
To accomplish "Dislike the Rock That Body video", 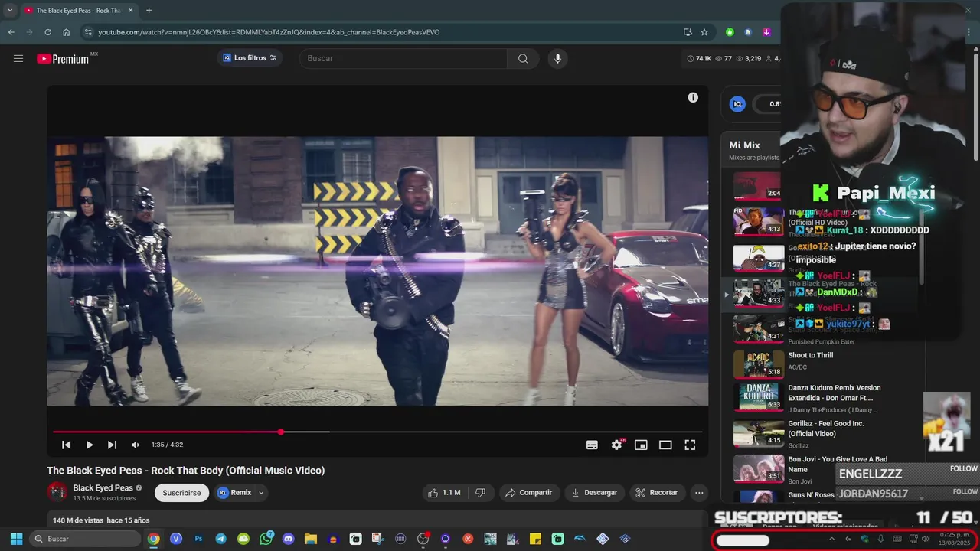I will (481, 493).
